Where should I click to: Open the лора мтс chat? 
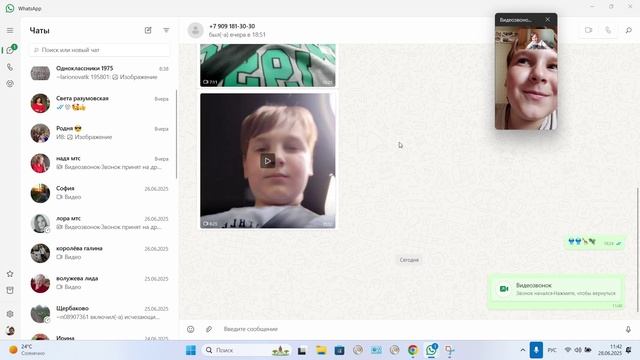point(100,223)
